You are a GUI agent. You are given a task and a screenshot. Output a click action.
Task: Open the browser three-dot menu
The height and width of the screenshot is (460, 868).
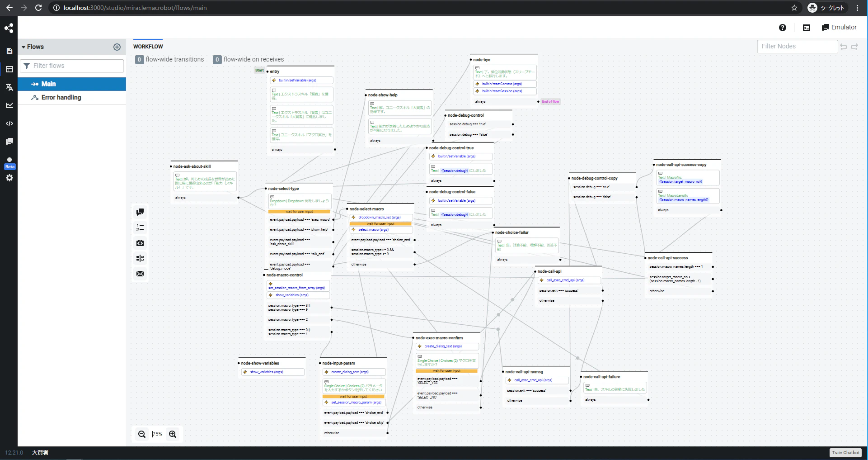point(858,8)
